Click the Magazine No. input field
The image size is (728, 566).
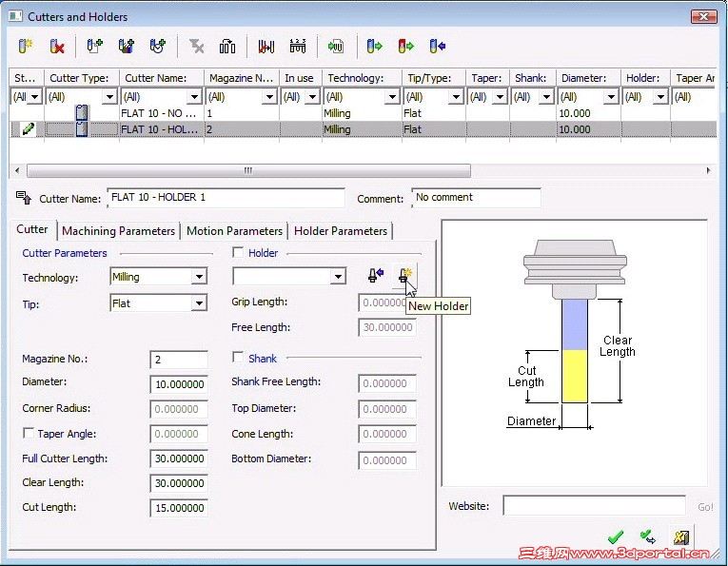179,360
